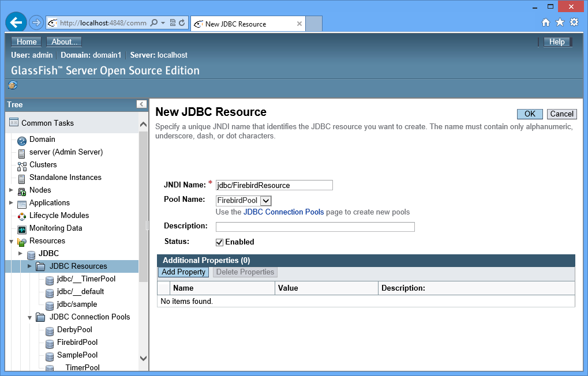The image size is (588, 376).
Task: Toggle the Enabled status checkbox
Action: pyautogui.click(x=219, y=242)
